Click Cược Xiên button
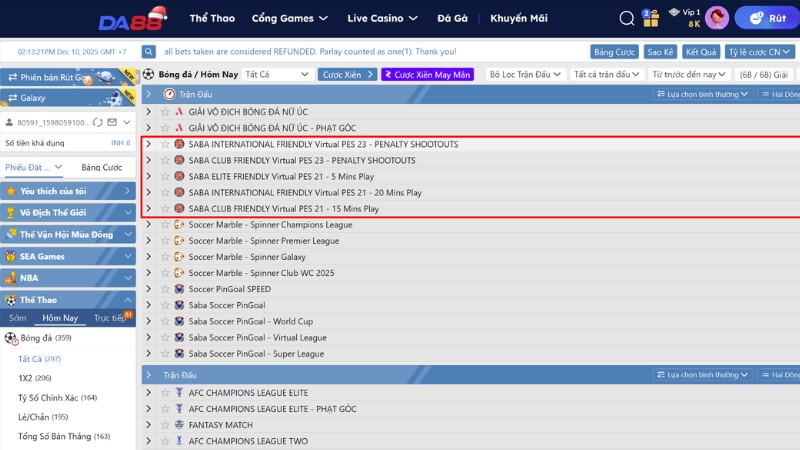Screen dimensions: 800x450 (347, 74)
